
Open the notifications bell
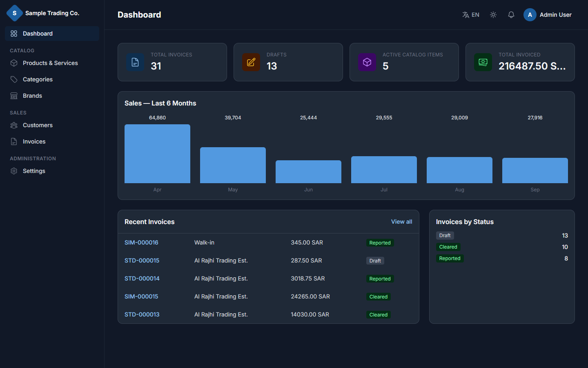click(x=511, y=15)
